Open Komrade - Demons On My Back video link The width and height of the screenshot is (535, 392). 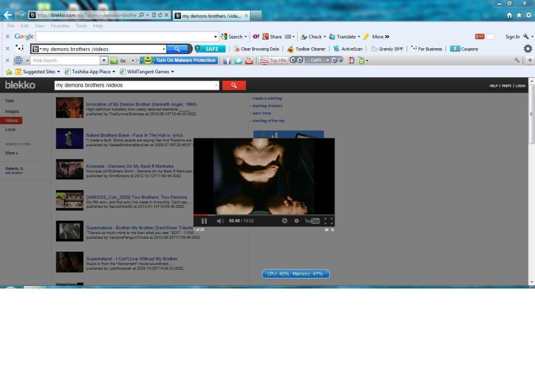[x=130, y=166]
